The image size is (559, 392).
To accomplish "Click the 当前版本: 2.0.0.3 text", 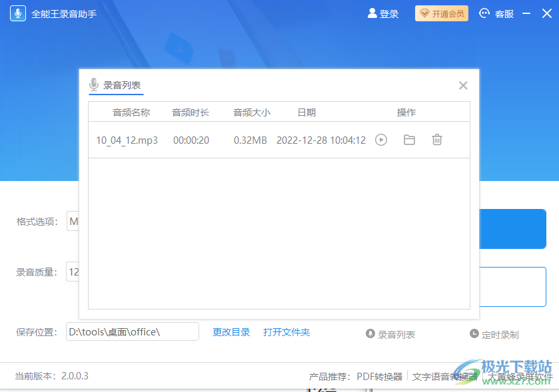I will [52, 376].
